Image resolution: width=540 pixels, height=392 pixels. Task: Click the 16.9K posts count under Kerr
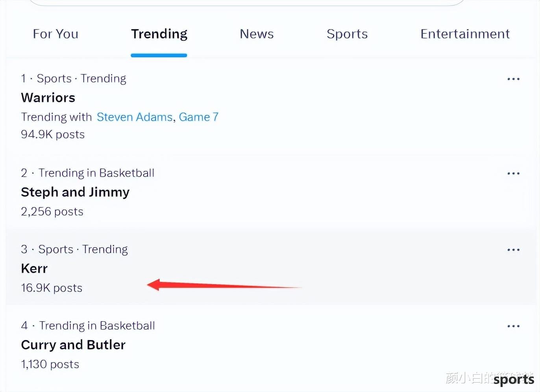pos(52,288)
